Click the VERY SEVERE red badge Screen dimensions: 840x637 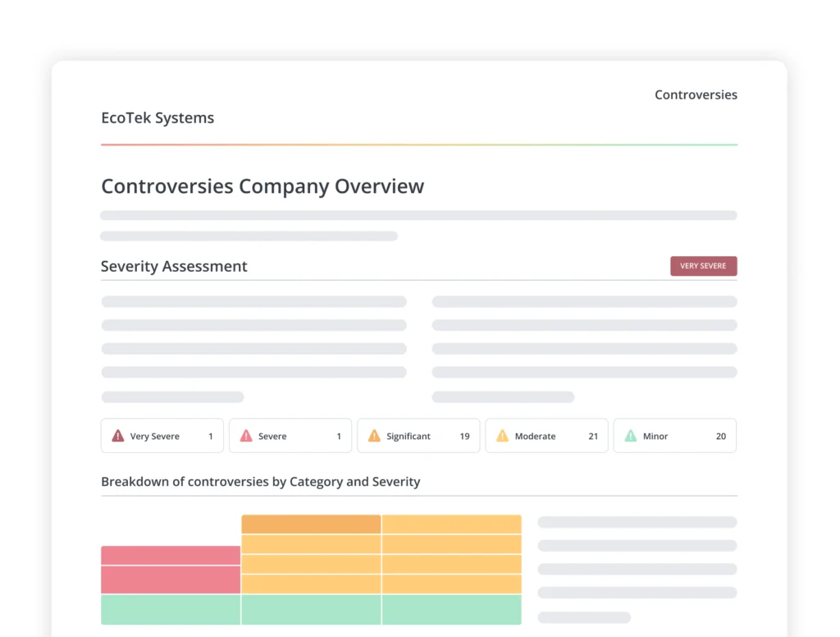click(703, 266)
